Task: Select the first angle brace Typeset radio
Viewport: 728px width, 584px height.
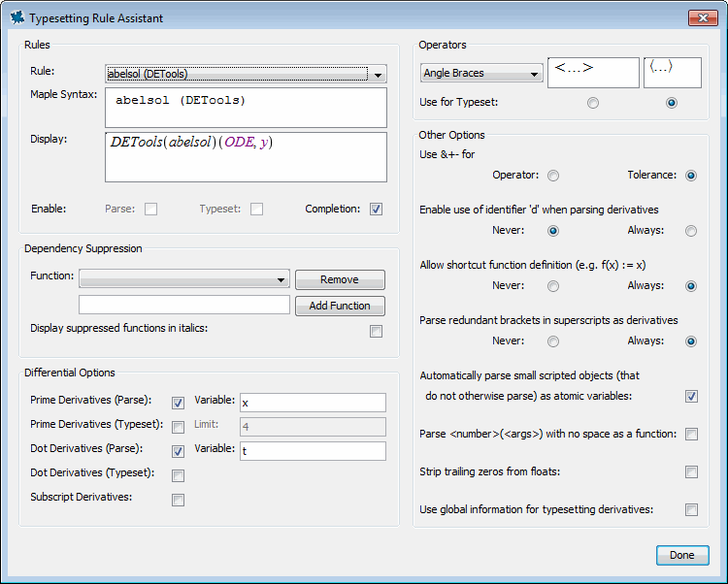Action: (593, 103)
